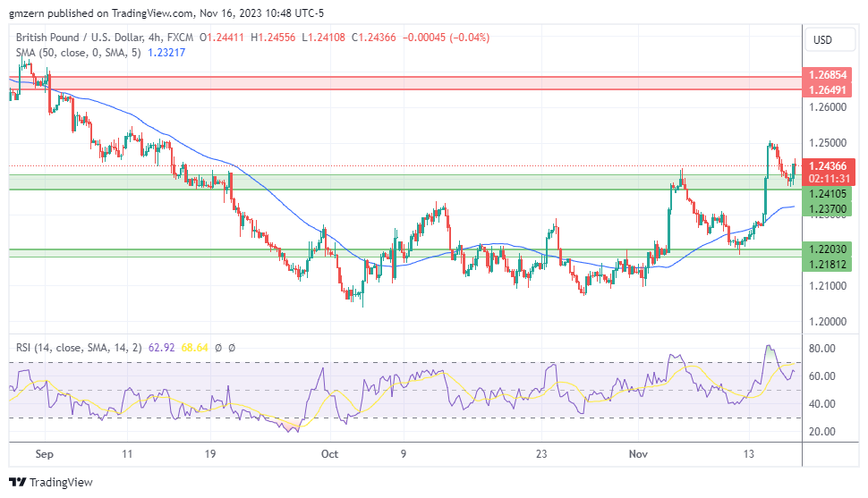This screenshot has height=498, width=868.
Task: Select the lower green support zone near 1.22030
Action: [x=405, y=253]
